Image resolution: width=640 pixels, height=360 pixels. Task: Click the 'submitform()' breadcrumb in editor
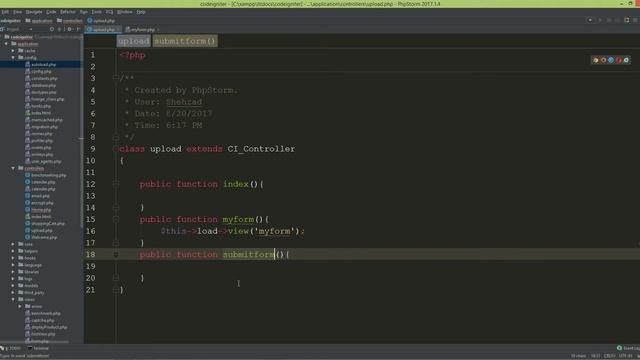185,41
